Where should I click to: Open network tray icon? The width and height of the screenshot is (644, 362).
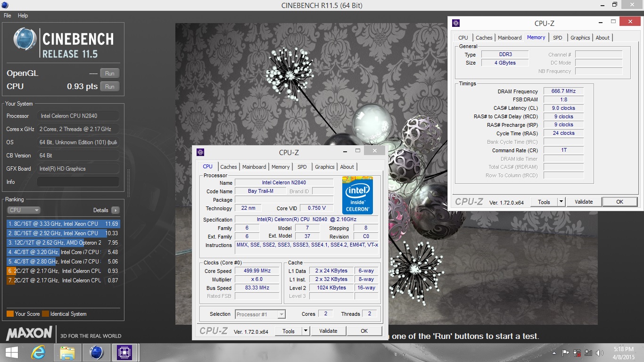[x=588, y=353]
